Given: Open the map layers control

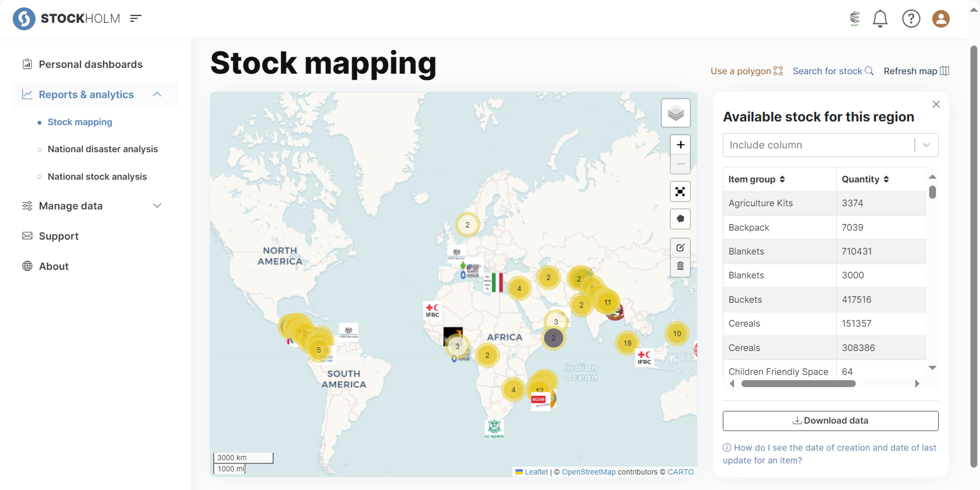Looking at the screenshot, I should pos(676,113).
